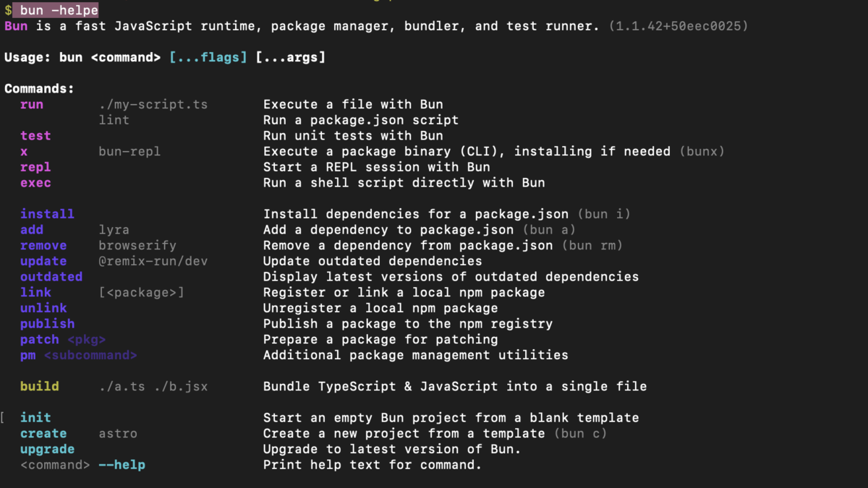Select the "test" command name

pos(35,136)
